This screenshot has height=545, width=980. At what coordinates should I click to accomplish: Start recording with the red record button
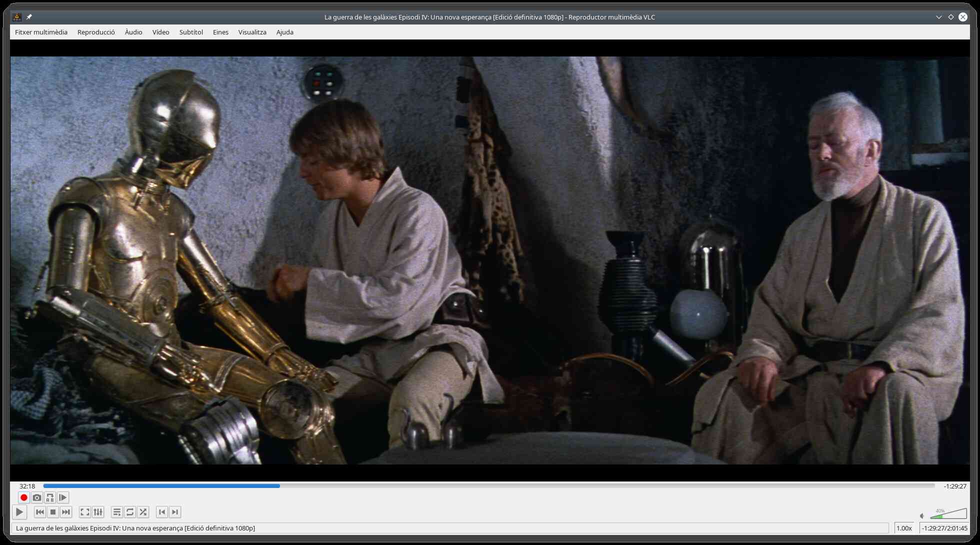click(x=23, y=497)
